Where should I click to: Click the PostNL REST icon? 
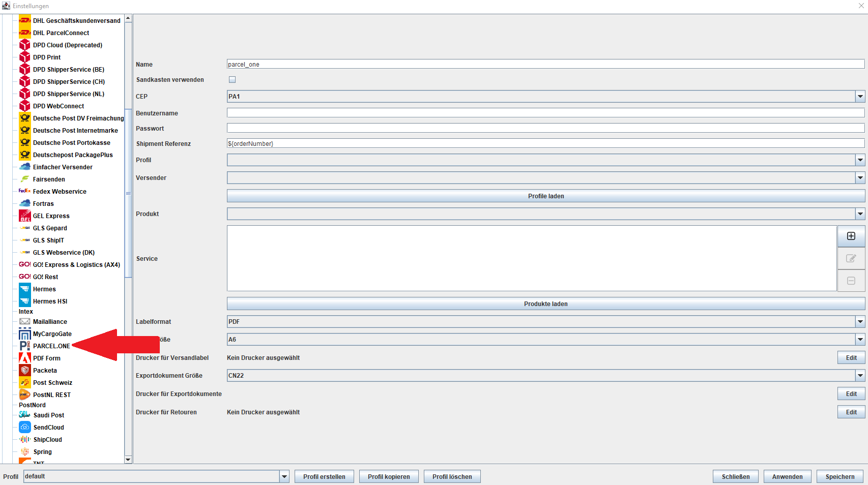[x=25, y=395]
